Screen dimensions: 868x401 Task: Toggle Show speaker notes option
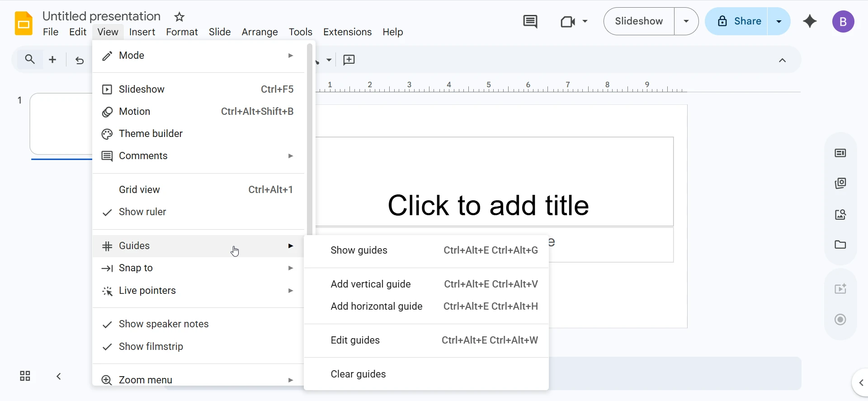(163, 324)
